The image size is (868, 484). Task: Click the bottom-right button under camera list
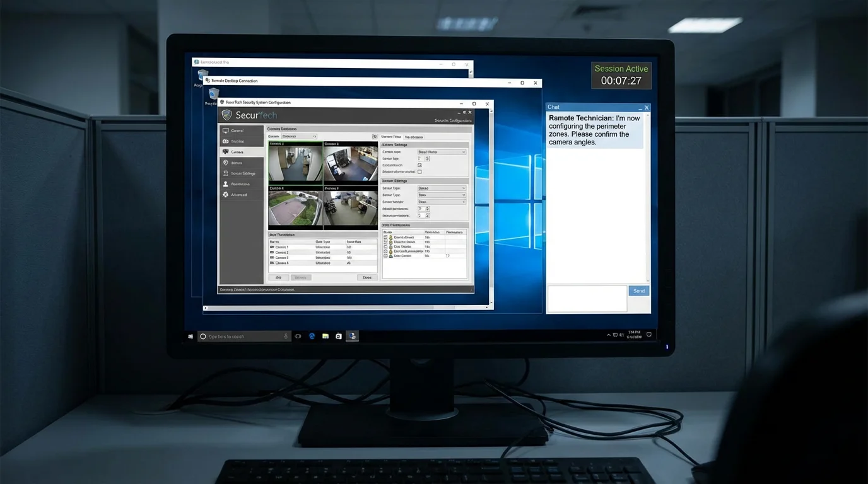(x=367, y=277)
